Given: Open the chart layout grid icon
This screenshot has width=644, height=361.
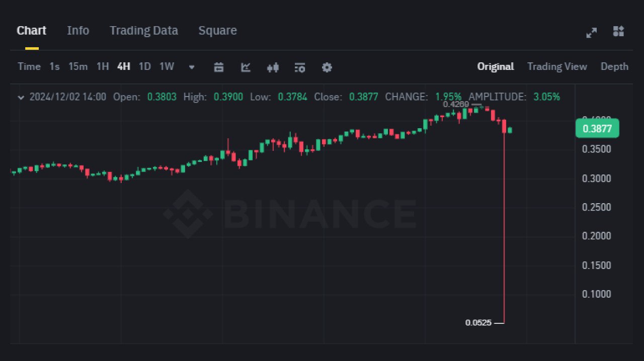Looking at the screenshot, I should coord(618,31).
